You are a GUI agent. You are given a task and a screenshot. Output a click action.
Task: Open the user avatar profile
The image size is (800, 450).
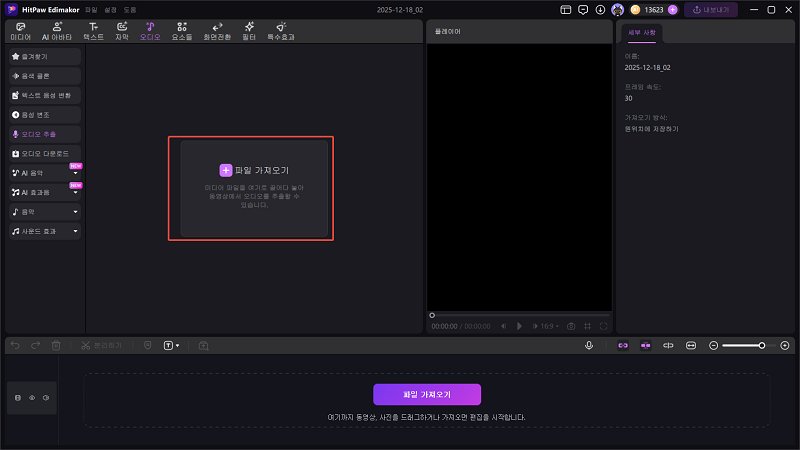pos(617,10)
